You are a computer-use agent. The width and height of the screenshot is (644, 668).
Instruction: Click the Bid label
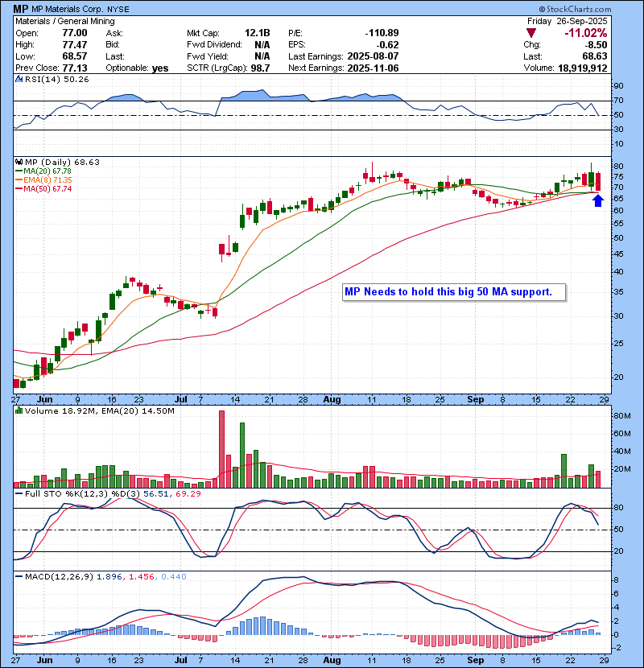point(113,45)
